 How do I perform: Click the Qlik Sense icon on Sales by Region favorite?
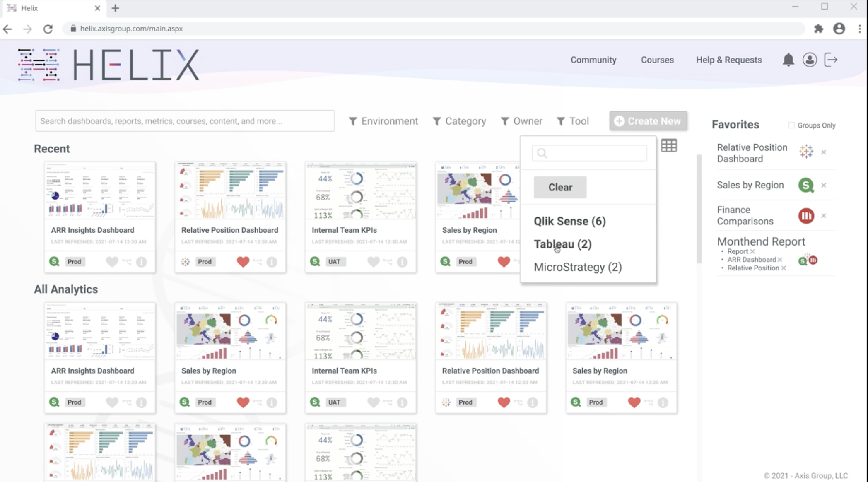pos(805,185)
